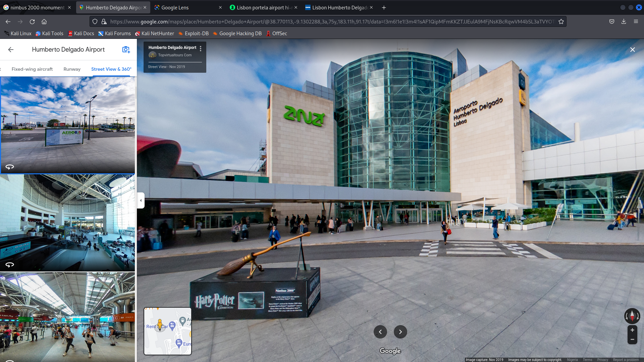The width and height of the screenshot is (644, 362).
Task: Click the compass to reset the view
Action: point(632,316)
